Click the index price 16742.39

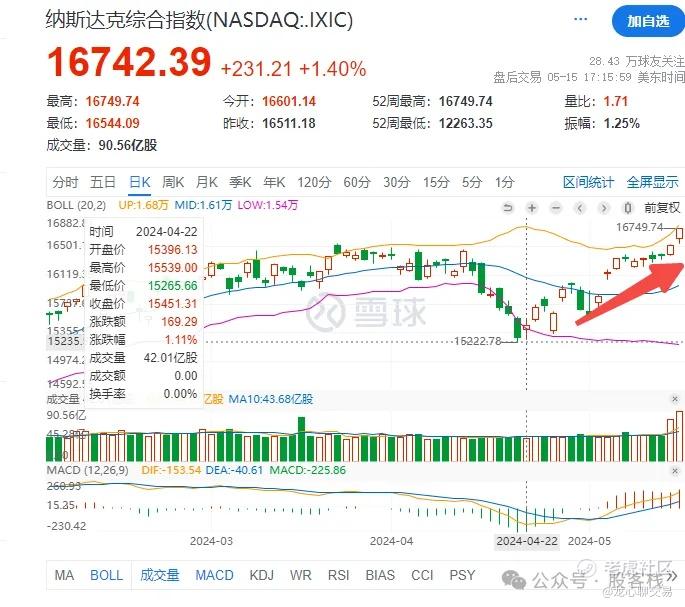tap(129, 62)
